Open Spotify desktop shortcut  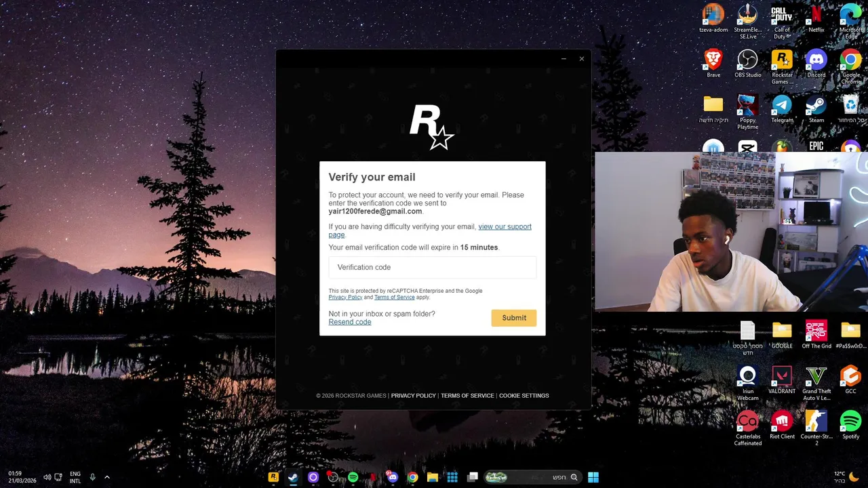[x=850, y=426]
